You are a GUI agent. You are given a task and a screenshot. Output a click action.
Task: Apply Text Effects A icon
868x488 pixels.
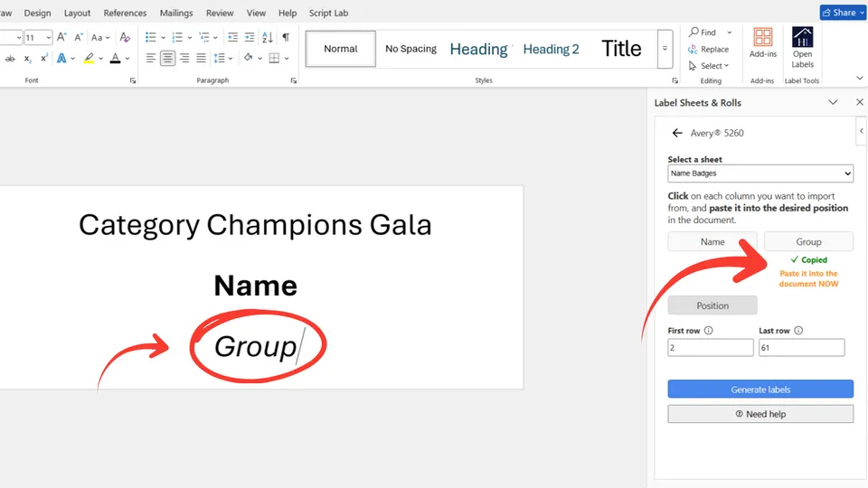61,58
